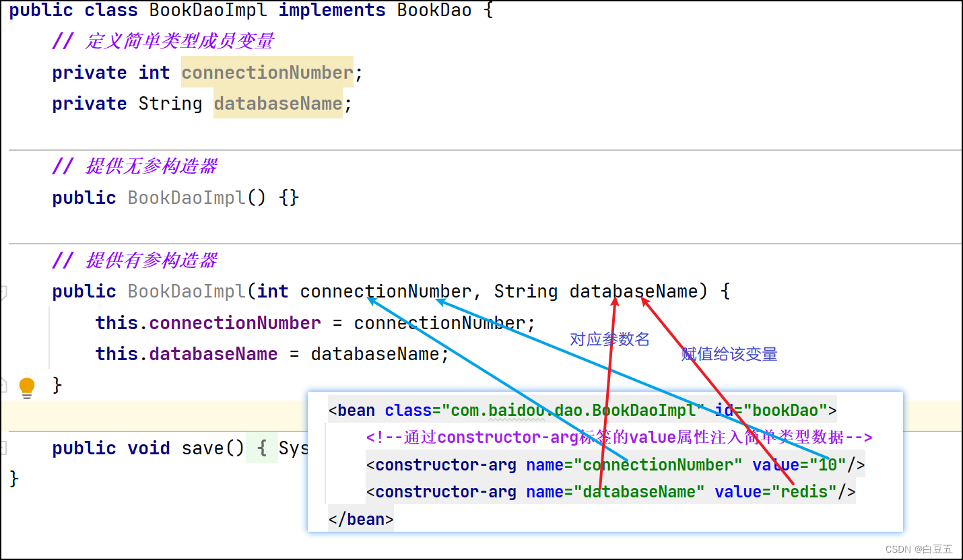963x560 pixels.
Task: Select the highlighted databaseName field declaration
Action: [x=278, y=104]
